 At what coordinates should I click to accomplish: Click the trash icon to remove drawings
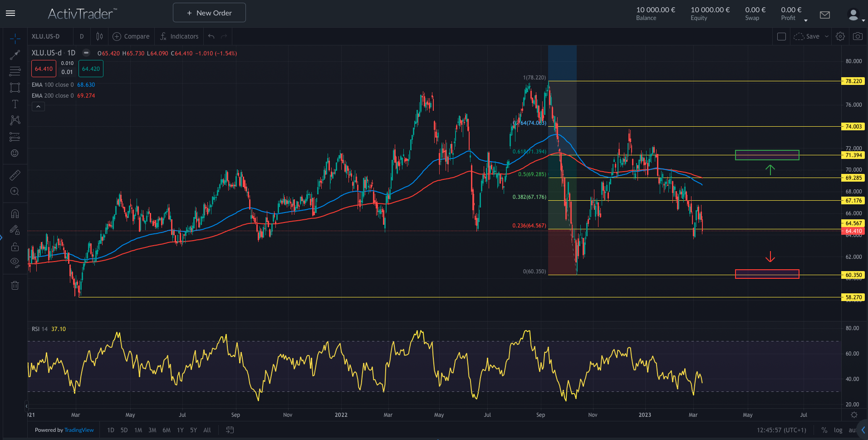15,285
